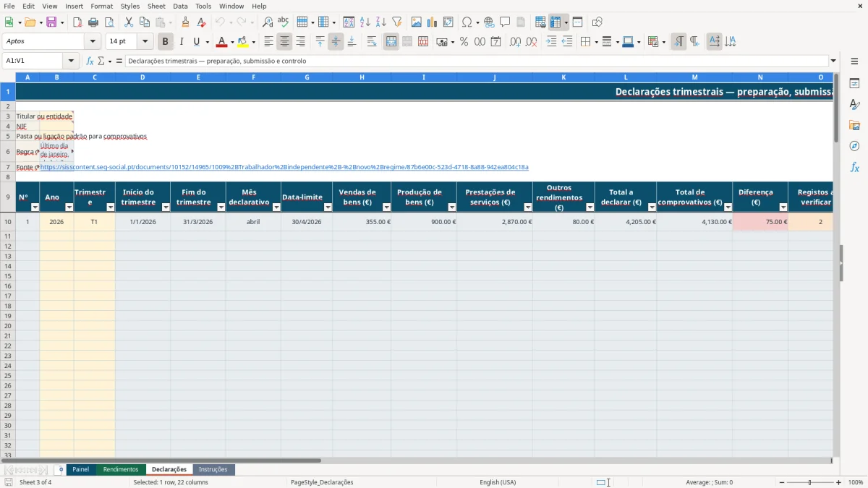Increase the cell indent
Image resolution: width=868 pixels, height=488 pixels.
(551, 42)
